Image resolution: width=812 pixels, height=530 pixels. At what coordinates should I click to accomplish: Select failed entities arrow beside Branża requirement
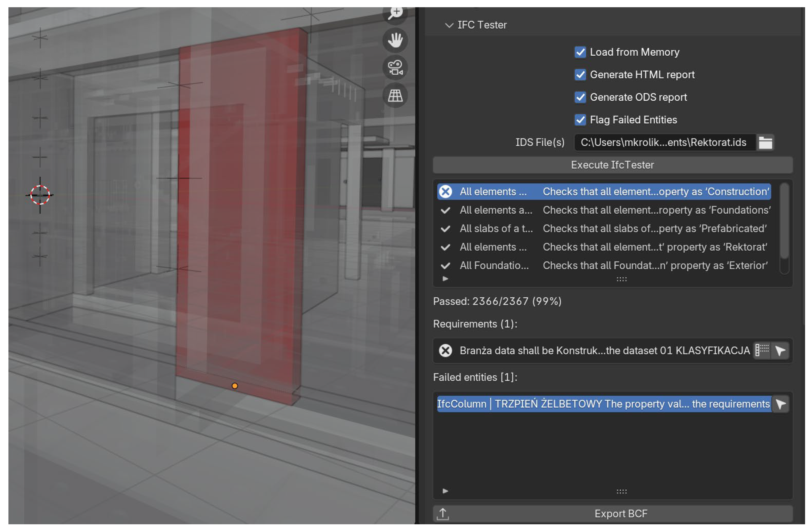780,351
